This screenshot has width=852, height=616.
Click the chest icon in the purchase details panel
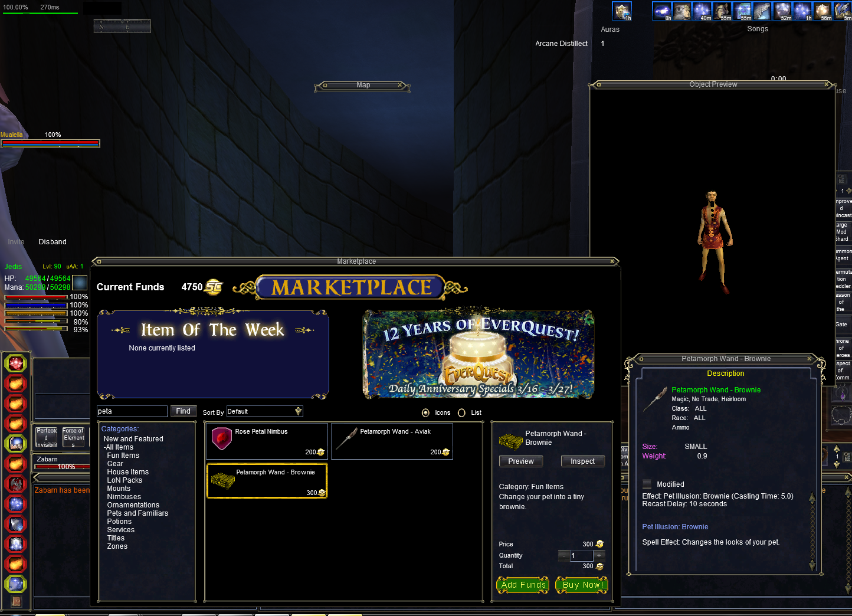click(x=511, y=441)
